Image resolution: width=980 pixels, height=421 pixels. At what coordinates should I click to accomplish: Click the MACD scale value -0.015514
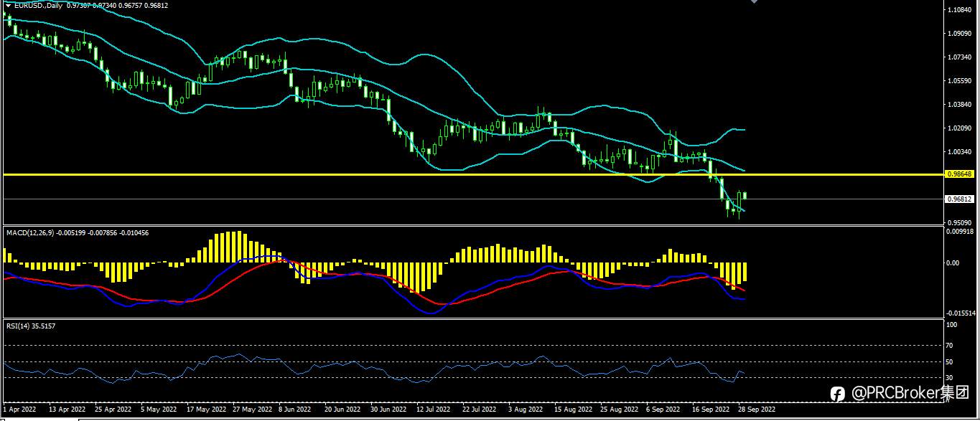tap(961, 313)
